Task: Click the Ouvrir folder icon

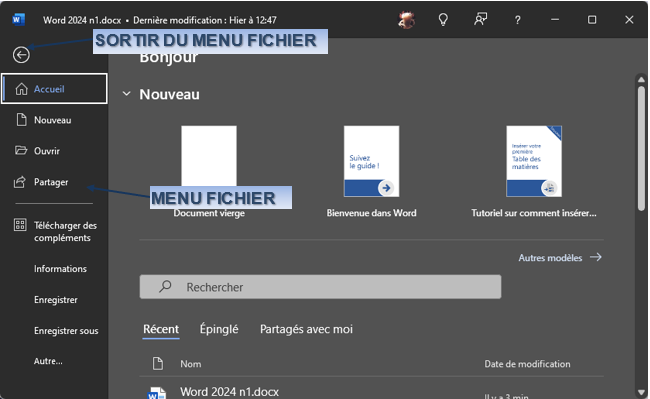Action: (x=21, y=150)
